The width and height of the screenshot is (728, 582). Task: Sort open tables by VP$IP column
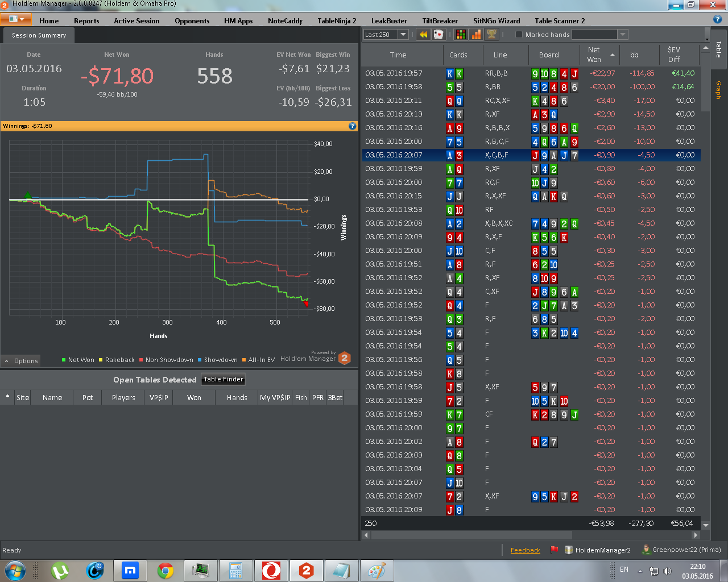click(x=159, y=397)
